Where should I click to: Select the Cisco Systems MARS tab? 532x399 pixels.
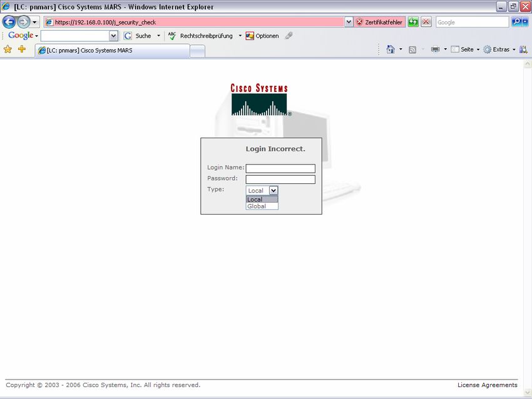[112, 51]
